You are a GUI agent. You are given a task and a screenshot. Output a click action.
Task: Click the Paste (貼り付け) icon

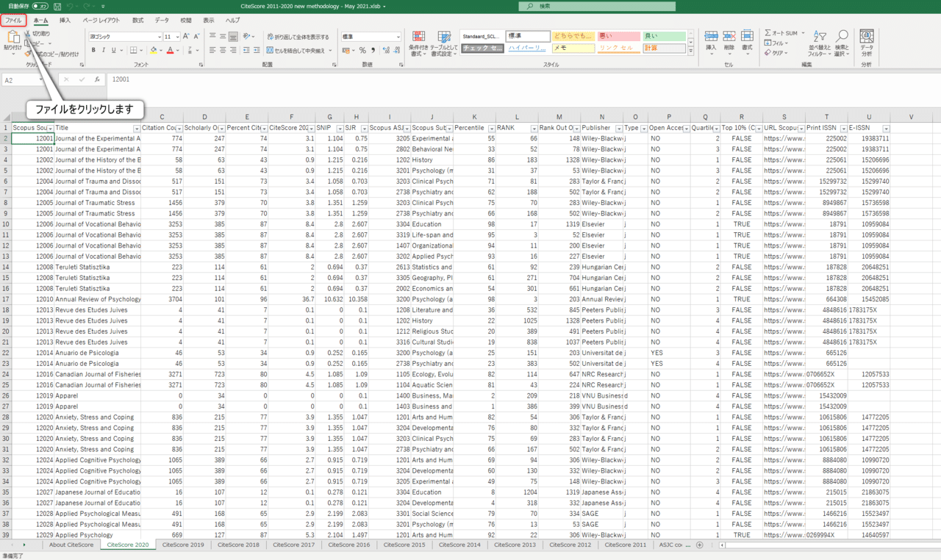point(12,38)
